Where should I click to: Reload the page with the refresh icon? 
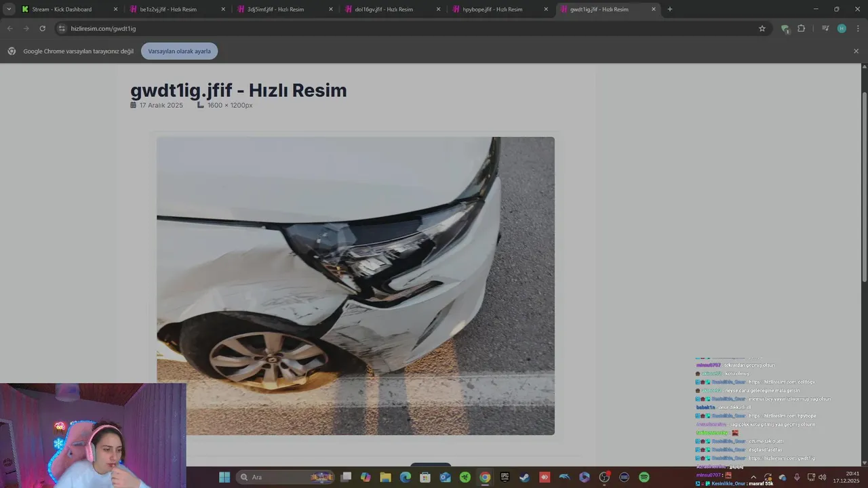[x=42, y=28]
